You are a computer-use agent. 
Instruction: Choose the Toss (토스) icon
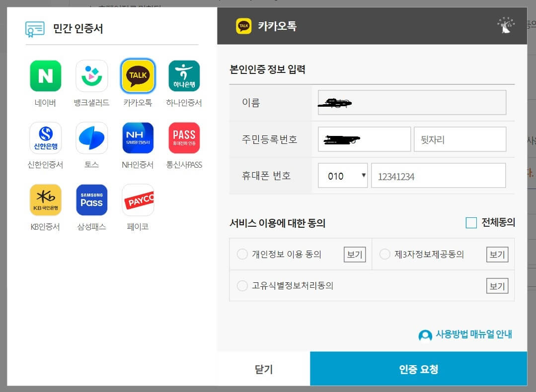coord(91,138)
